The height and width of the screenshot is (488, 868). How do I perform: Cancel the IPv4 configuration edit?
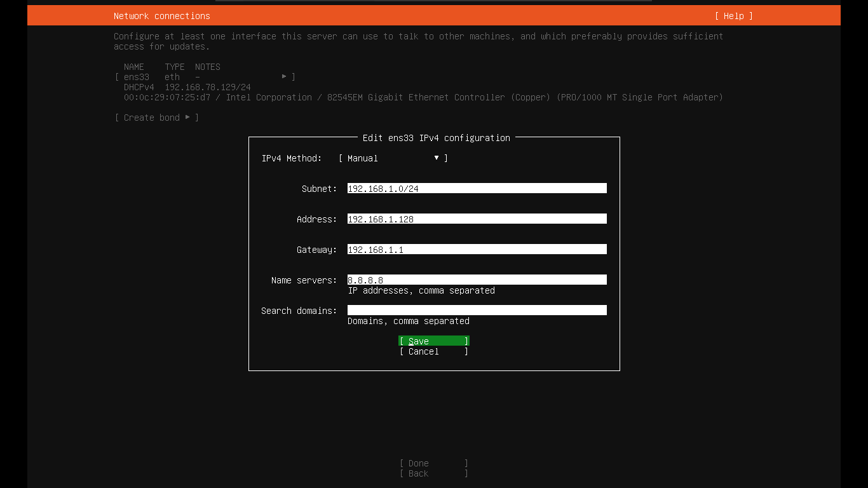click(433, 351)
